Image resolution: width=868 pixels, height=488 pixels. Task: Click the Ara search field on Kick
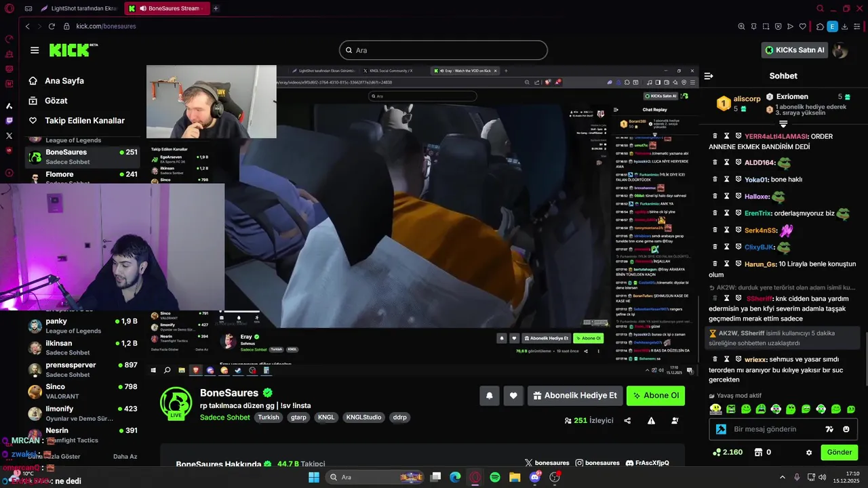(x=443, y=50)
